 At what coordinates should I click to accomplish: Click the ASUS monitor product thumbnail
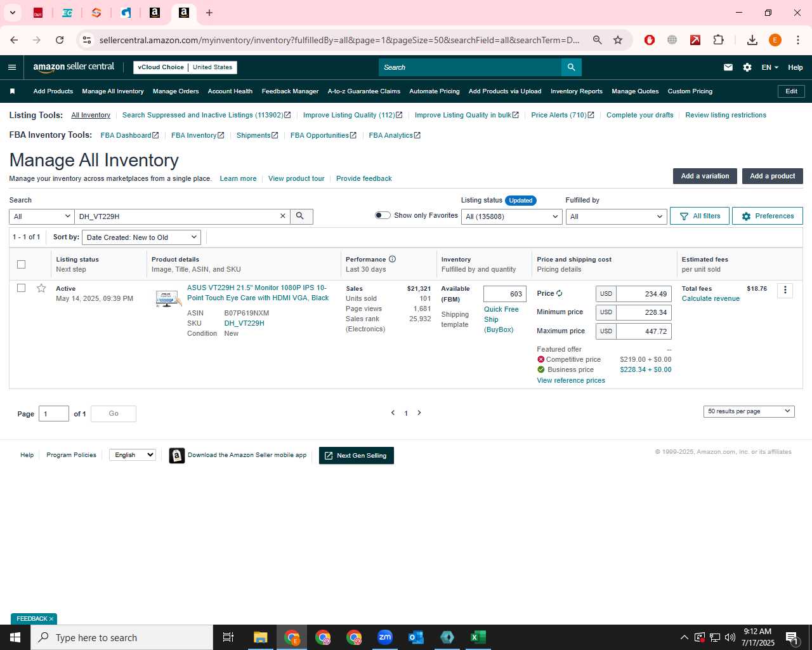(x=168, y=298)
